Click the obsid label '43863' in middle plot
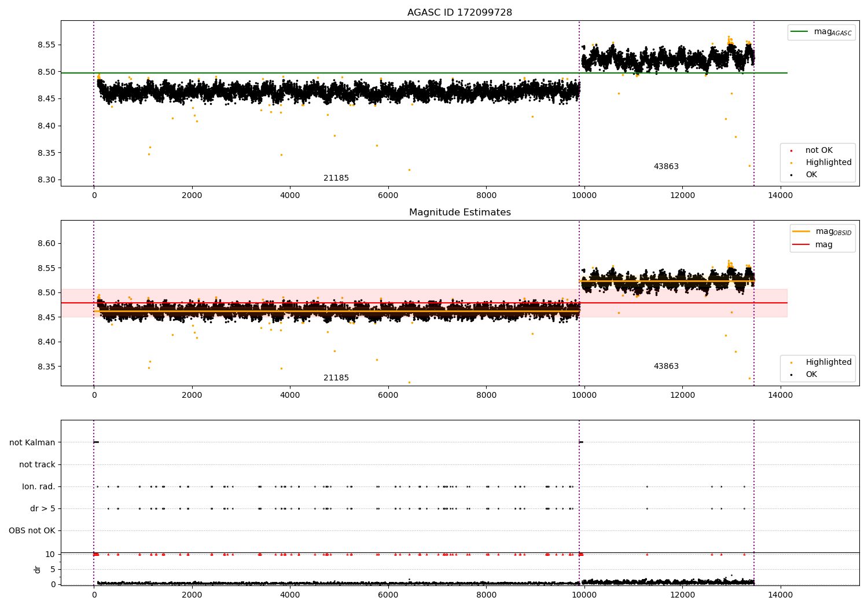 666,367
